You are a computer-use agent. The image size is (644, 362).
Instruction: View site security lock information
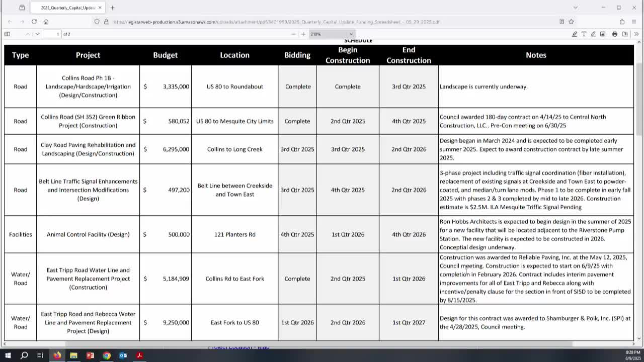(106, 22)
